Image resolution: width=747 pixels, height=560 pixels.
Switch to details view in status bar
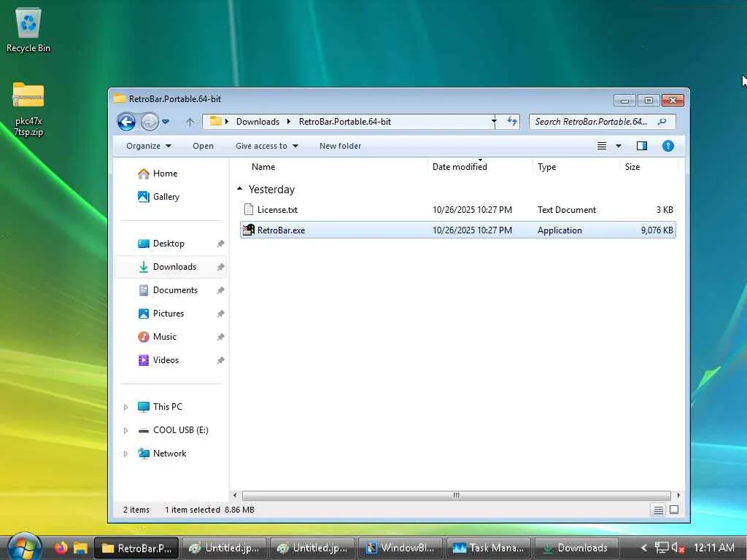point(659,510)
